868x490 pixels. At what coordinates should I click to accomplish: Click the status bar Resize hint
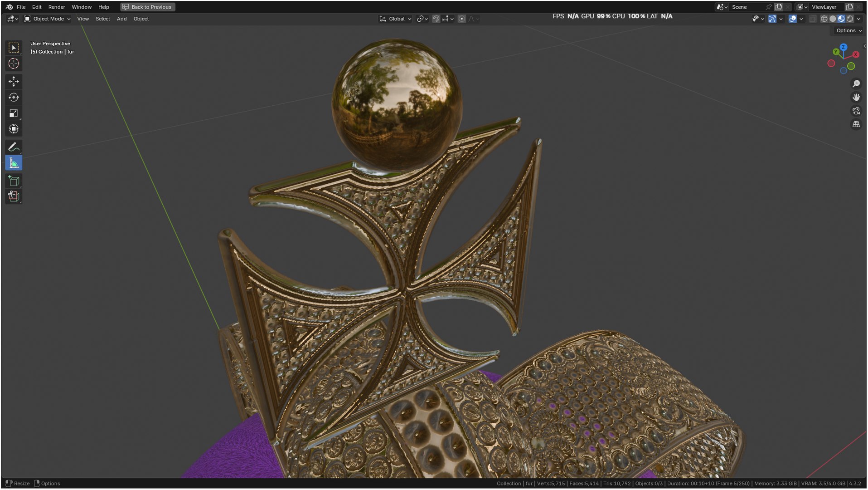click(x=17, y=484)
